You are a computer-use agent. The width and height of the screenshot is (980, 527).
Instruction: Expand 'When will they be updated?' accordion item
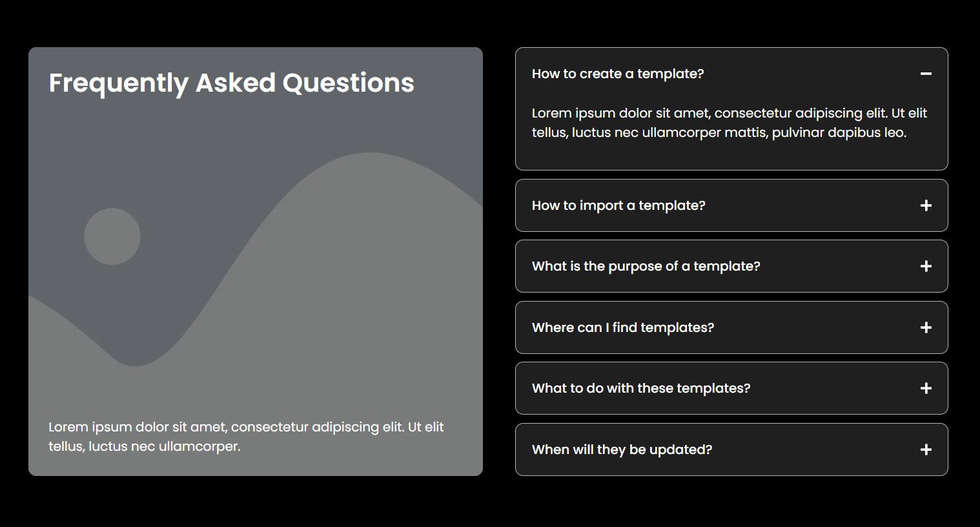pos(731,449)
